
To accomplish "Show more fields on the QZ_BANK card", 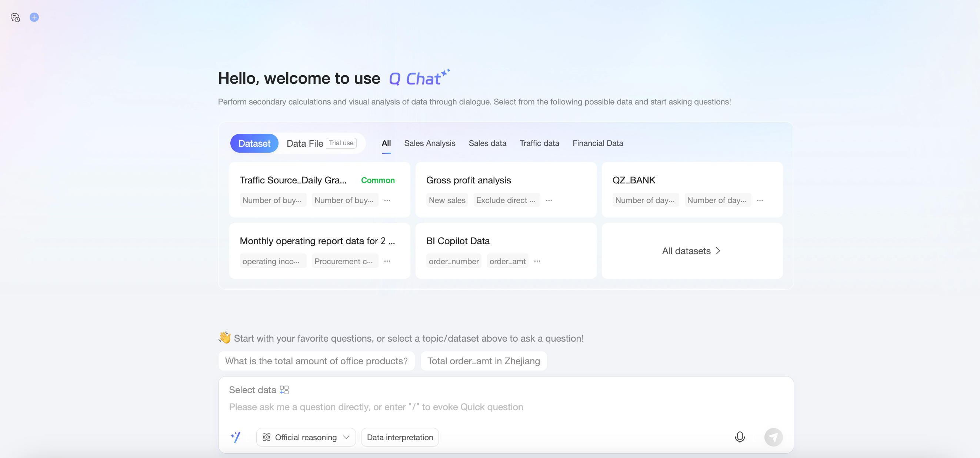I will [760, 200].
